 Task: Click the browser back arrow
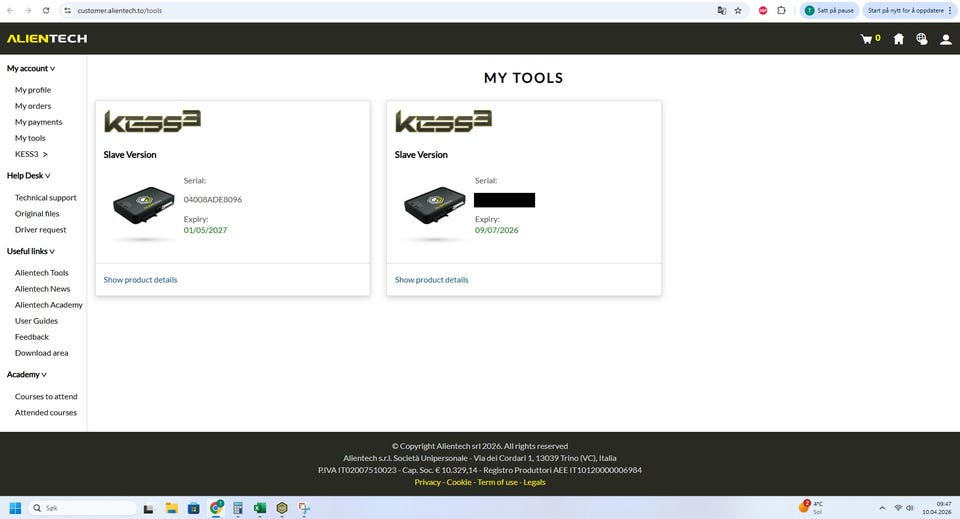[x=10, y=10]
